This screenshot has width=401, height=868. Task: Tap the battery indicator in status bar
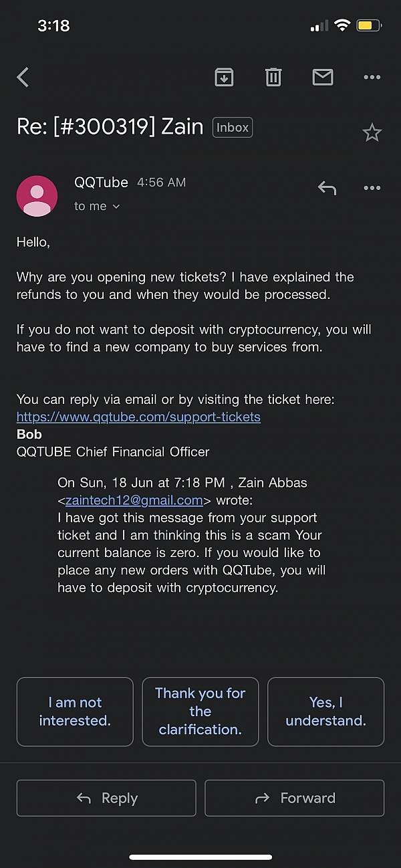click(369, 26)
